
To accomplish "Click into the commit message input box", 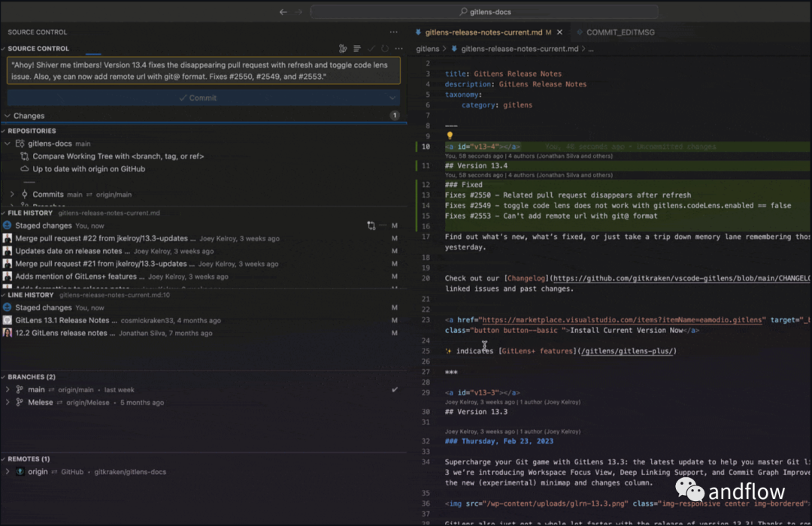I will [x=204, y=71].
